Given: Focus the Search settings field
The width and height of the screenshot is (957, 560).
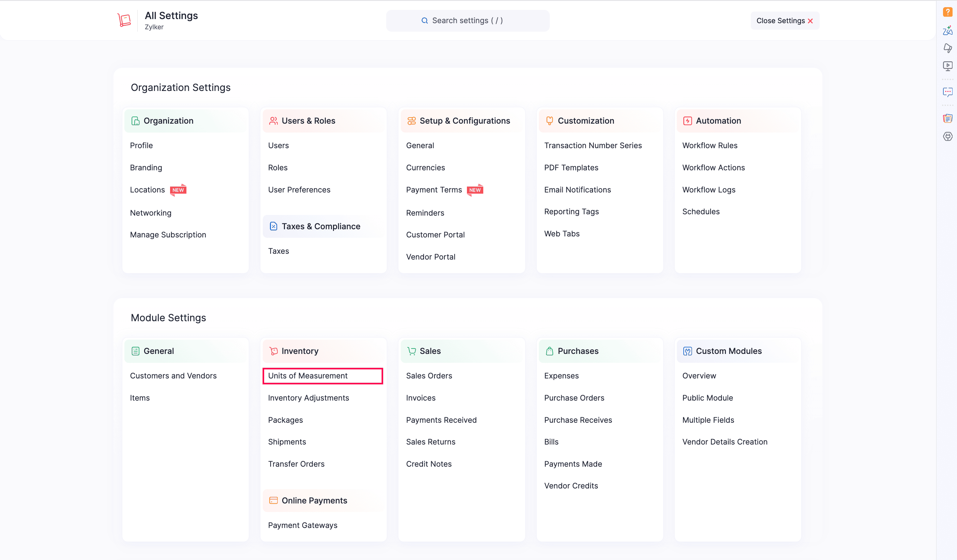Looking at the screenshot, I should tap(468, 20).
